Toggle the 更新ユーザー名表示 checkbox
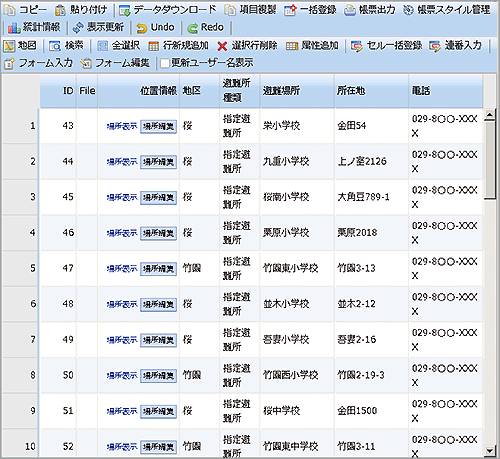The image size is (500, 459). coord(165,63)
